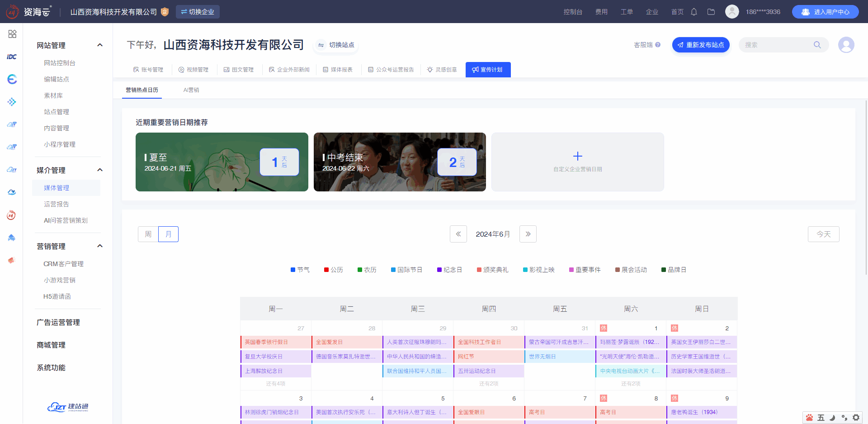
Task: Open the 夏至 marketing date card
Action: click(222, 162)
